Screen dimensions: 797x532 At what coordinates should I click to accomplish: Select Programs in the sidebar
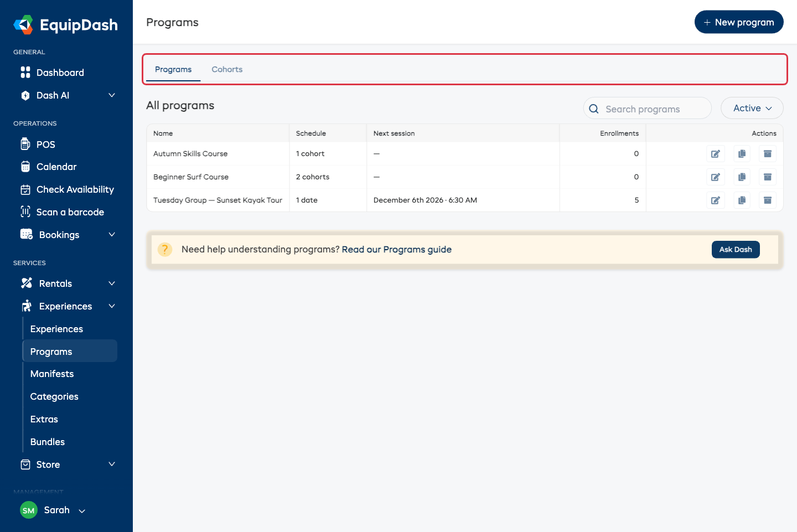tap(70, 352)
